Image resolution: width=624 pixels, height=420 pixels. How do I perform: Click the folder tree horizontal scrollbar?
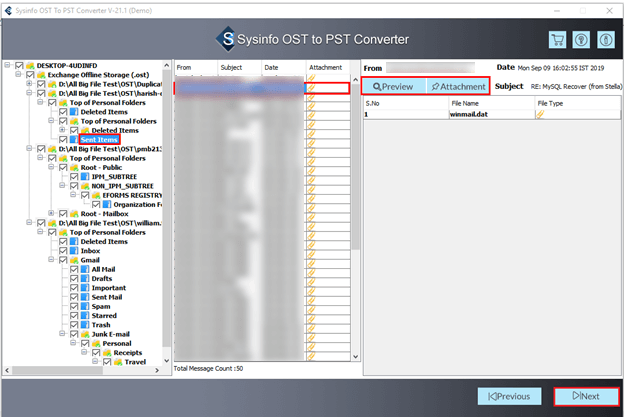click(57, 370)
